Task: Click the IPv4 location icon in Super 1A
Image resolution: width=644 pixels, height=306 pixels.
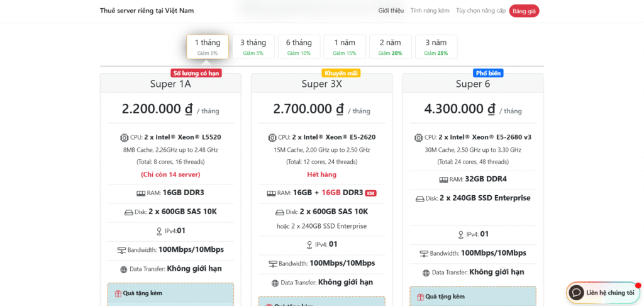Action: [x=159, y=231]
